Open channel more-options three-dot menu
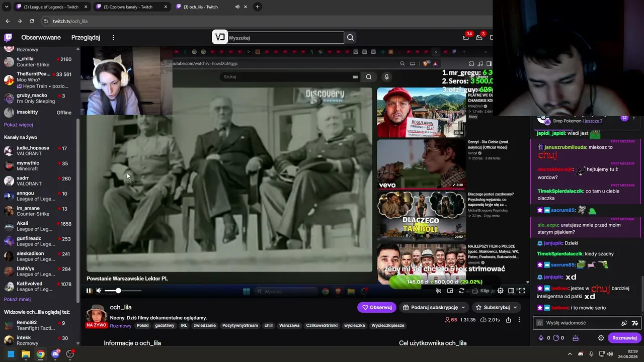 click(x=519, y=320)
